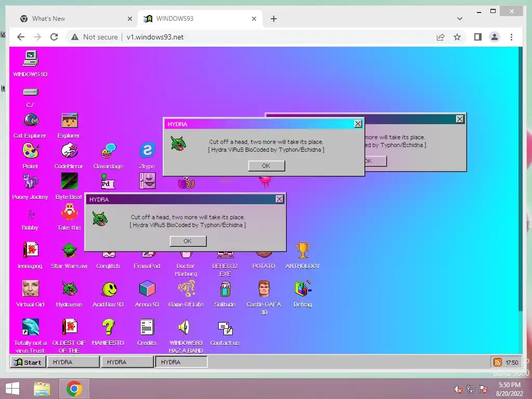This screenshot has height=399, width=532.
Task: Open the Zkype desktop icon
Action: pos(147,151)
